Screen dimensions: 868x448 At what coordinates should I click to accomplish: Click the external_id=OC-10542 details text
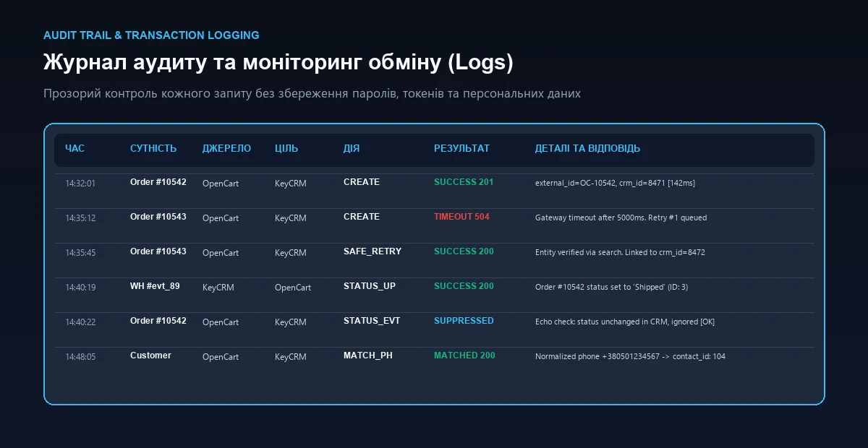pos(615,184)
